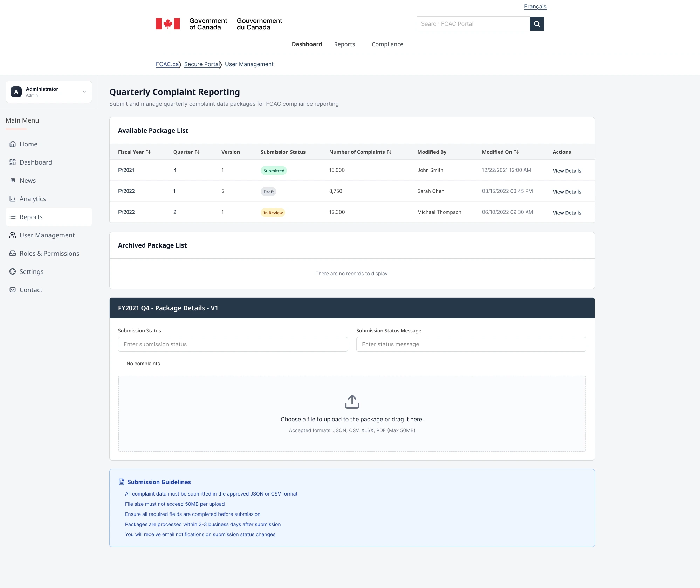This screenshot has width=700, height=588.
Task: Open the Compliance top navigation tab
Action: point(387,44)
